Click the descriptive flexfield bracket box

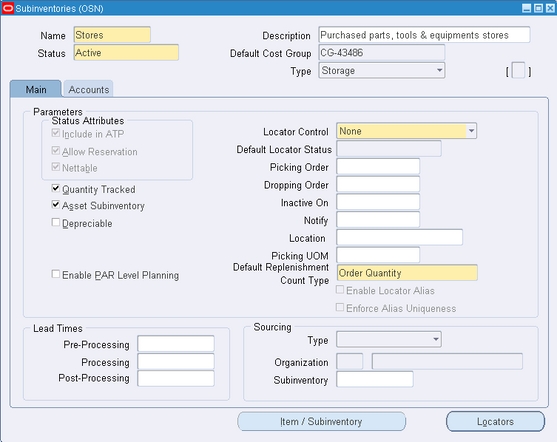tap(518, 70)
